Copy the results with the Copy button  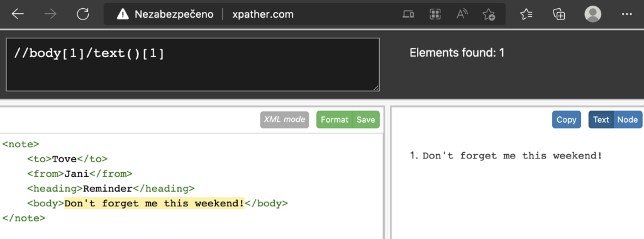coord(567,119)
